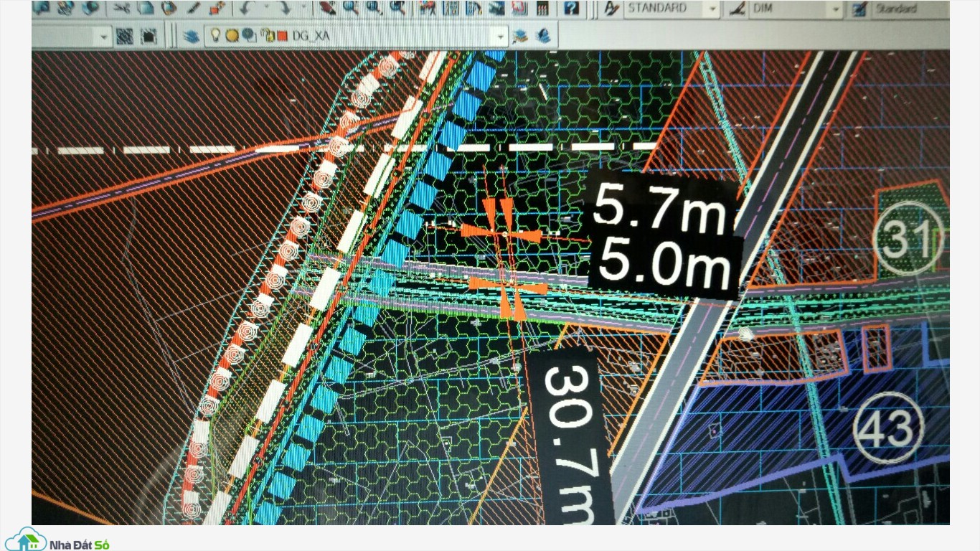Image resolution: width=980 pixels, height=551 pixels.
Task: Expand the layer list dropdown arrow
Action: click(x=500, y=37)
